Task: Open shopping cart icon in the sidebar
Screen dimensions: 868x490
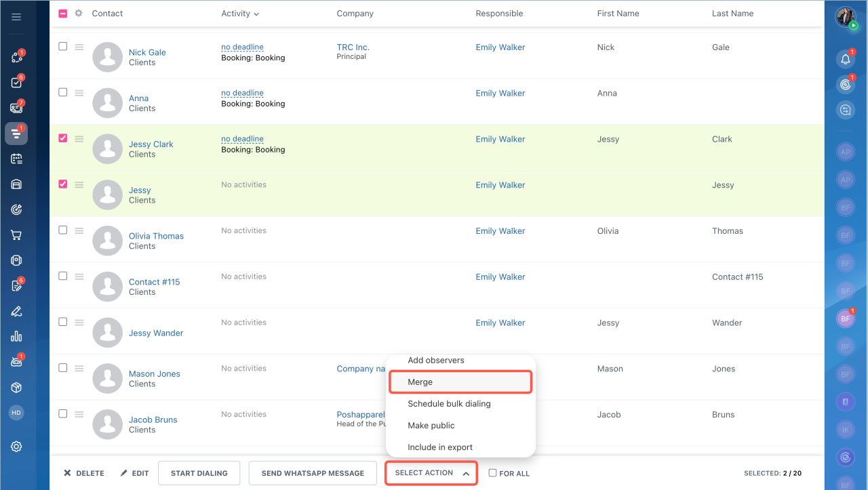Action: [16, 235]
